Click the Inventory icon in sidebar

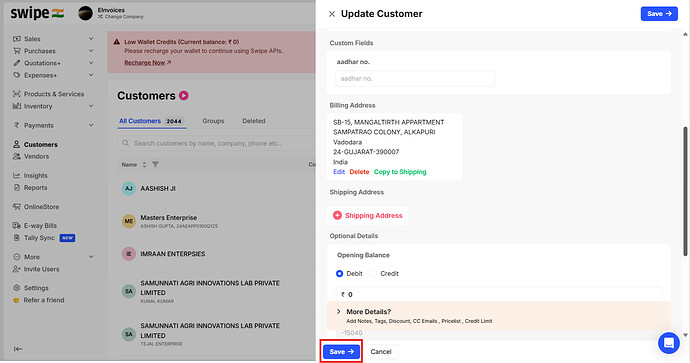pos(17,106)
